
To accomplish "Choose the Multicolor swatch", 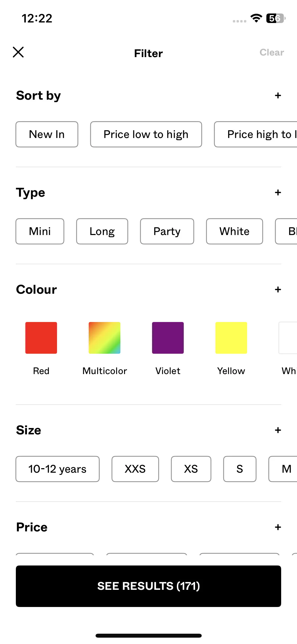I will point(105,338).
